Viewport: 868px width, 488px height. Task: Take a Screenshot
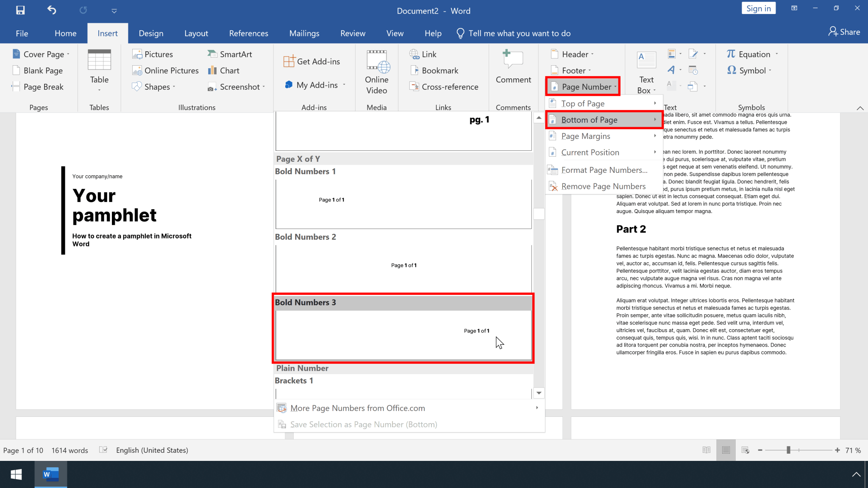point(236,86)
